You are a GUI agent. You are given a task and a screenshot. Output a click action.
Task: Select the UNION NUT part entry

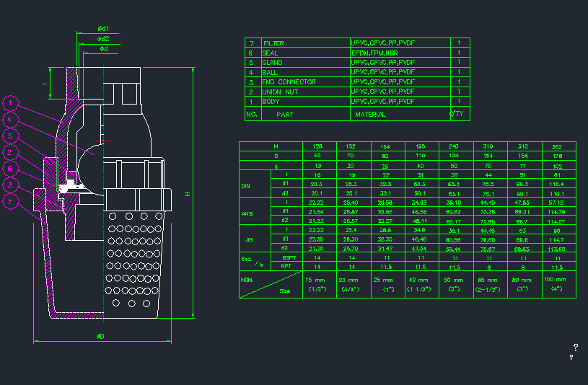coord(281,92)
